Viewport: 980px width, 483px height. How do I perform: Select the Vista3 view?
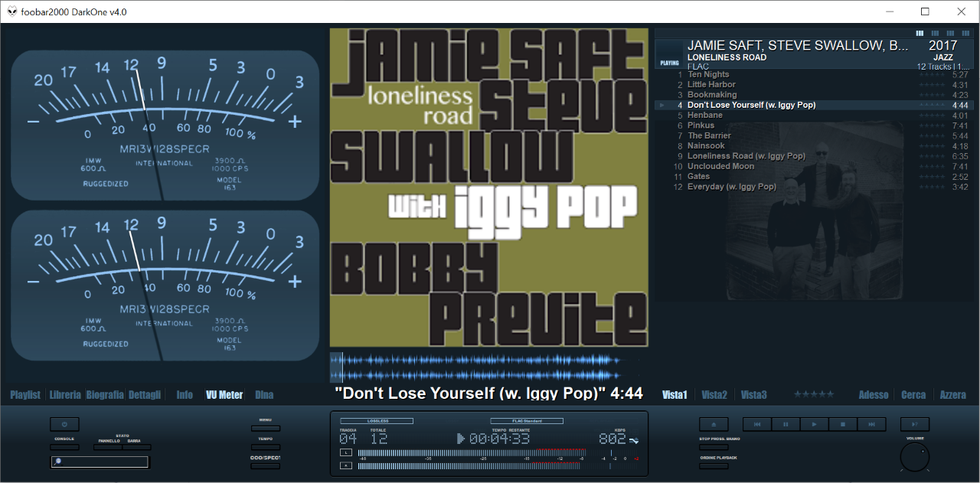(754, 395)
